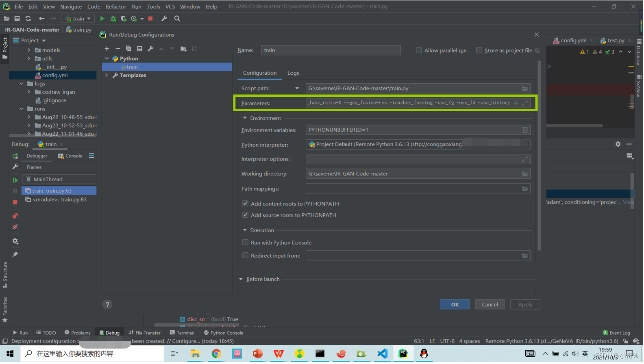Edit environment variables with the list icon
The height and width of the screenshot is (364, 644).
click(525, 130)
